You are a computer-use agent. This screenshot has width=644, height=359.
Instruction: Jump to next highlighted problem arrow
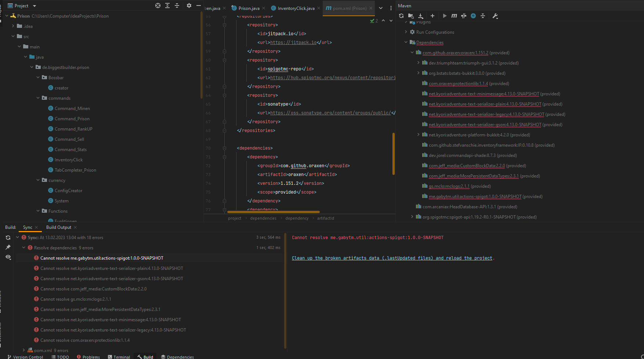[x=391, y=21]
